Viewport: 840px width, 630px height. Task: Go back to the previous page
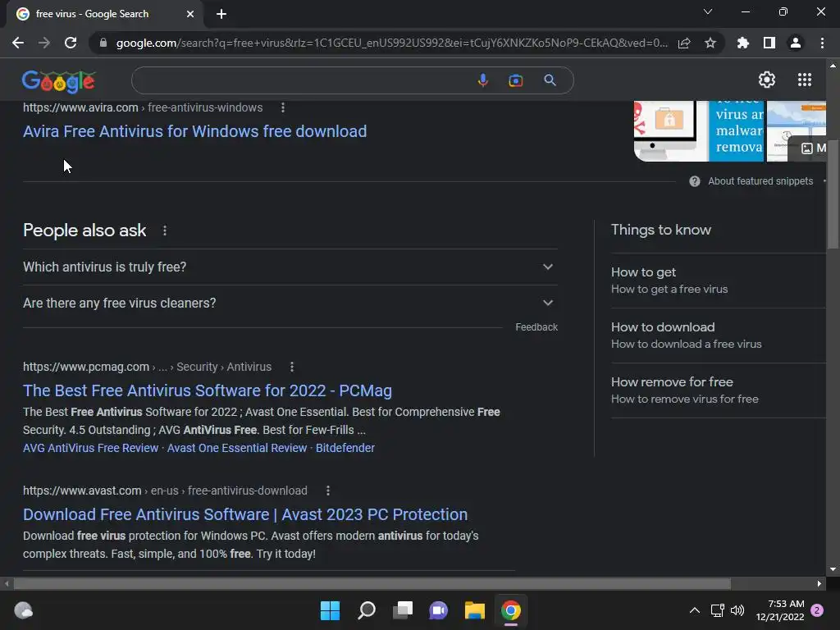[x=18, y=43]
